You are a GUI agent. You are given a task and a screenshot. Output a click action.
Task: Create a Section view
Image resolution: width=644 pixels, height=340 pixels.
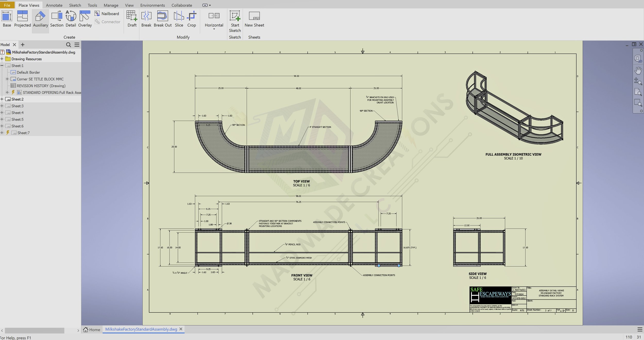(x=57, y=19)
